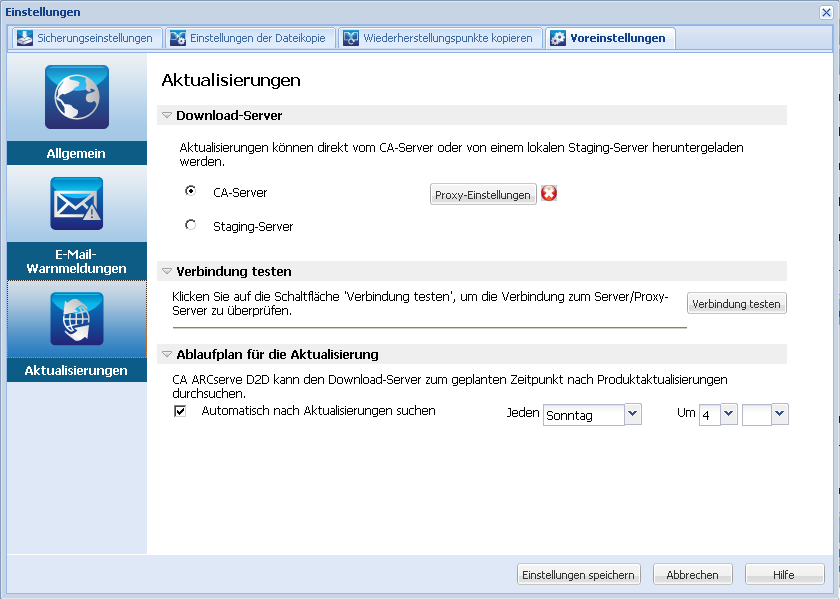Click the hour field containing 4

pos(710,415)
